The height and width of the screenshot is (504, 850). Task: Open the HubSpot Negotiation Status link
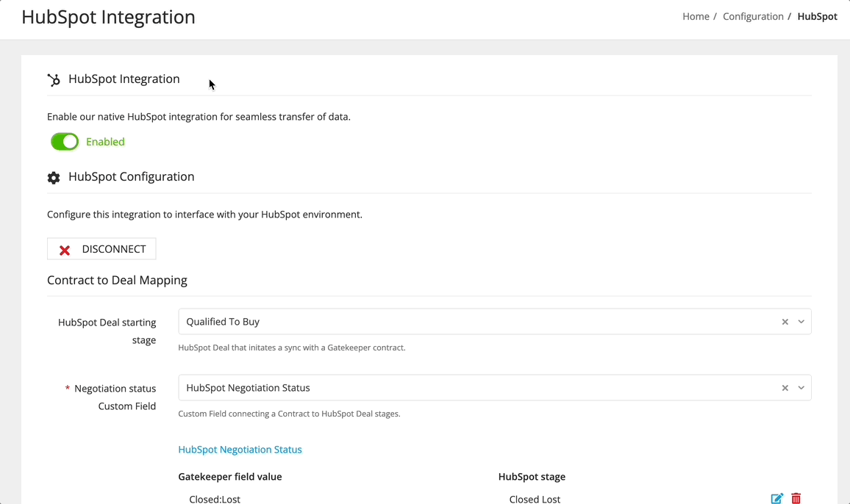(x=240, y=449)
